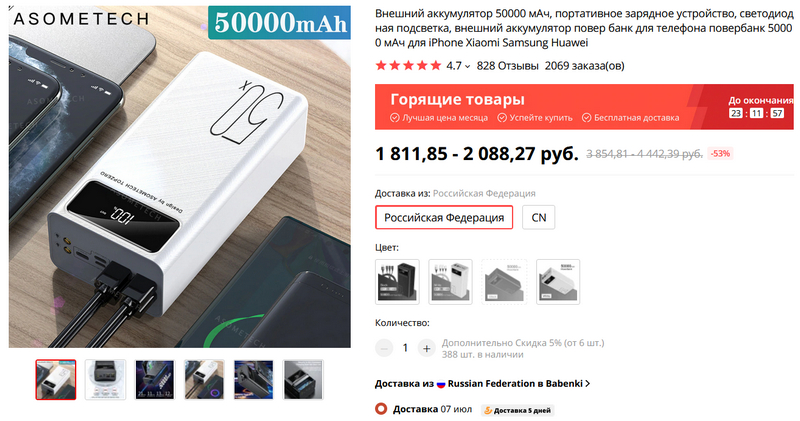This screenshot has width=800, height=421.
Task: View the fifth gallery thumbnail
Action: 254,379
